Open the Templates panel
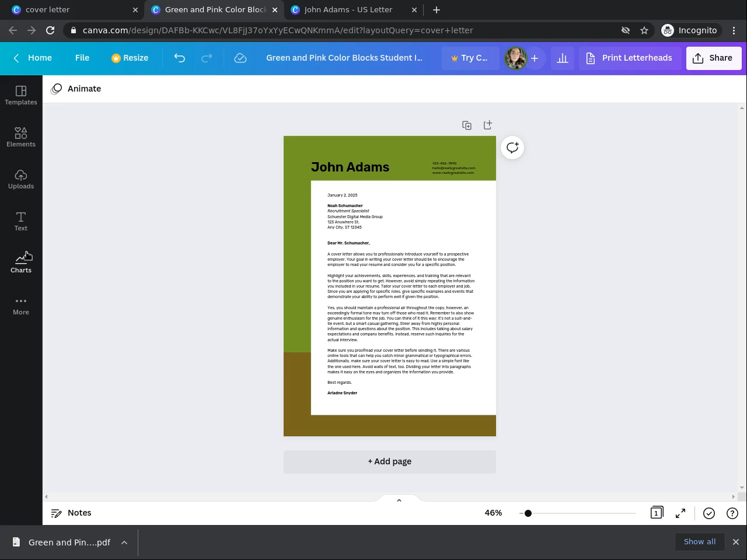Image resolution: width=747 pixels, height=560 pixels. 21,95
